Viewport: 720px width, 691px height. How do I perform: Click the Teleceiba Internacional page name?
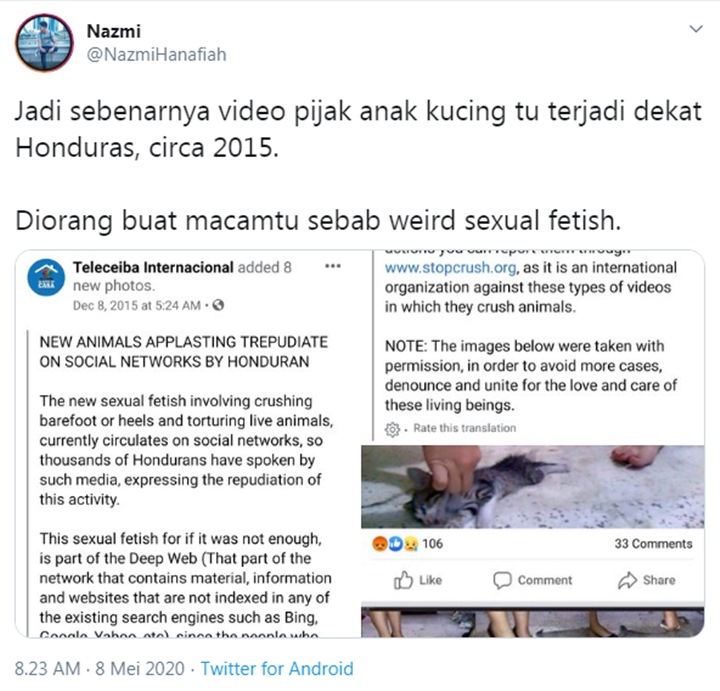click(x=153, y=267)
